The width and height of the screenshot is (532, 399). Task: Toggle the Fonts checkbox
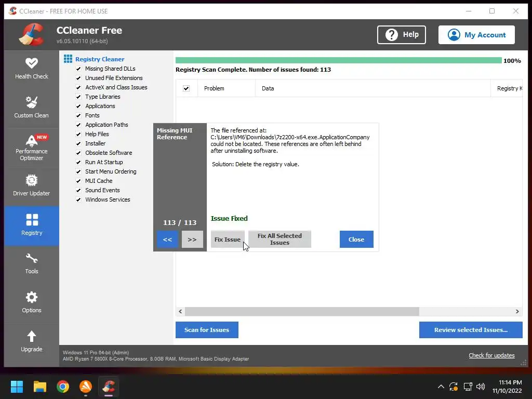[78, 115]
